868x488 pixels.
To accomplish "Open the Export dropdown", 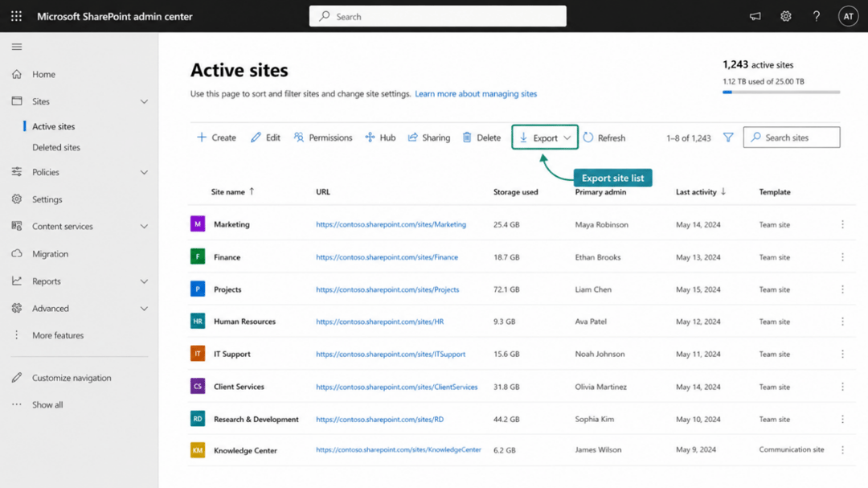I will coord(545,137).
